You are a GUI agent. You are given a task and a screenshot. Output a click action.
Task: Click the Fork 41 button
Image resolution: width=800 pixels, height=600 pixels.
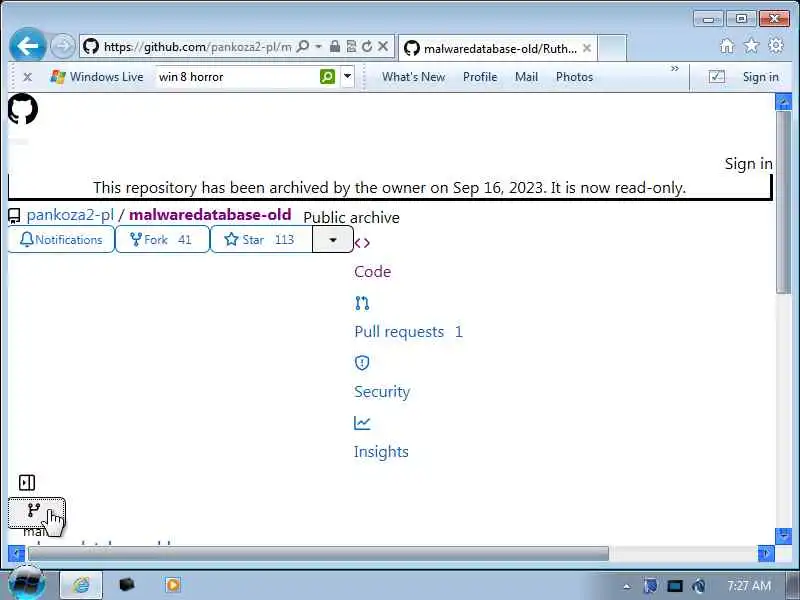click(162, 239)
